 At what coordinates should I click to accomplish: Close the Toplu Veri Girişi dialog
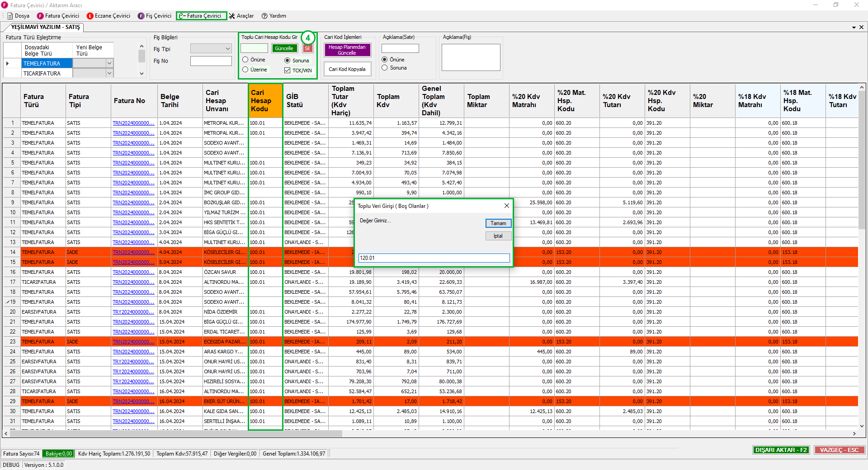point(506,206)
